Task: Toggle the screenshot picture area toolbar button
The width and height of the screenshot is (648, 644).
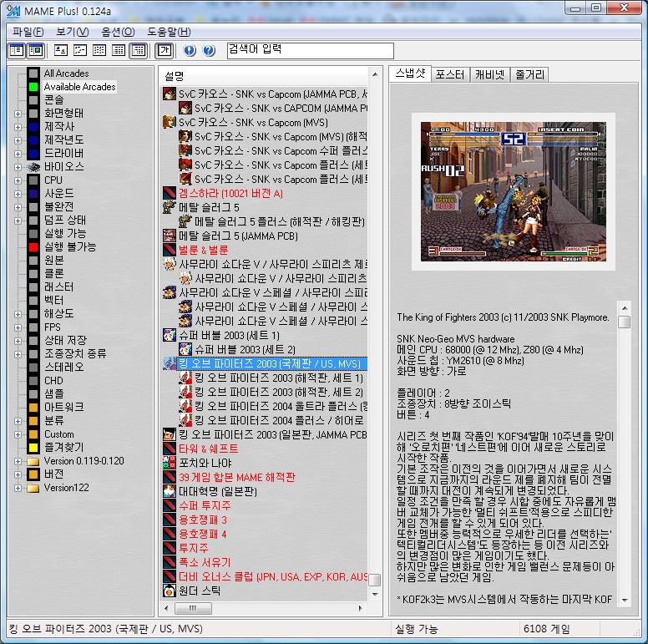Action: (36, 50)
